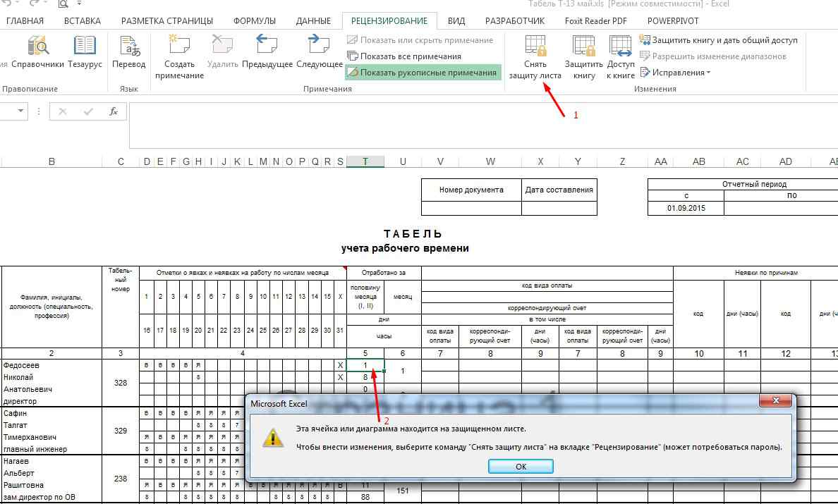Click the Сафин name cell
838x504 pixels.
[x=51, y=413]
